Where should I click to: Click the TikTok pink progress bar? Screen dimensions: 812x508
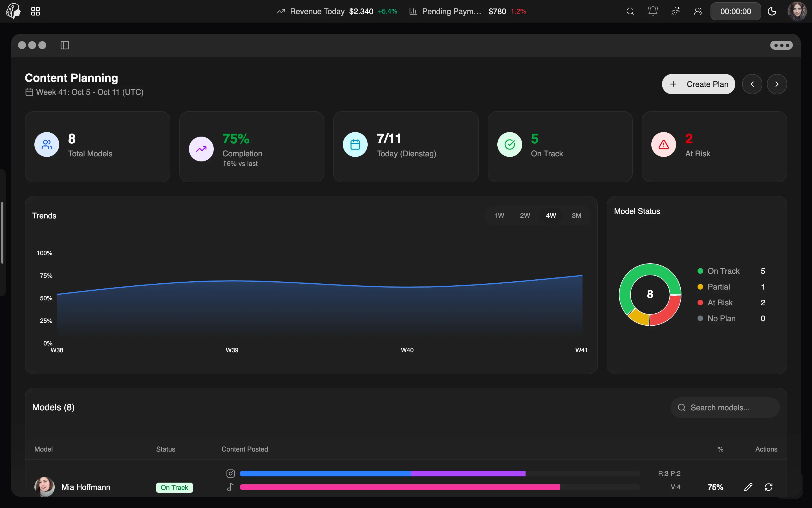[x=440, y=487]
